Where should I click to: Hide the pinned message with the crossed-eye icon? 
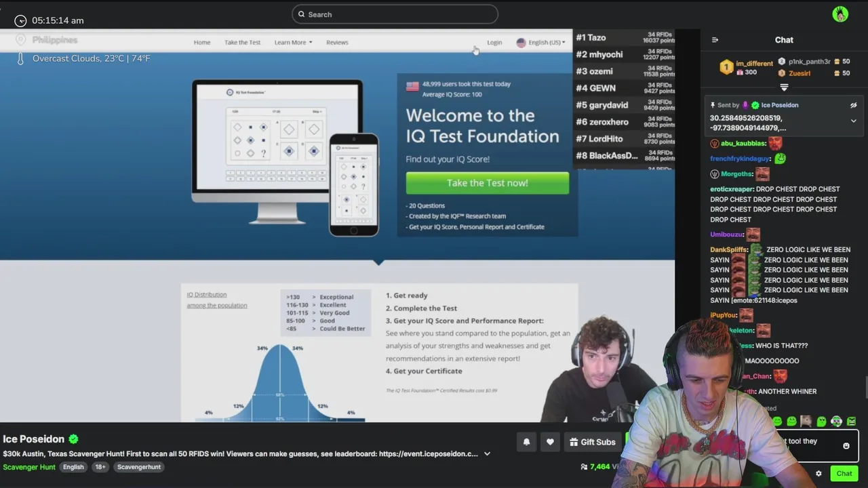point(854,105)
